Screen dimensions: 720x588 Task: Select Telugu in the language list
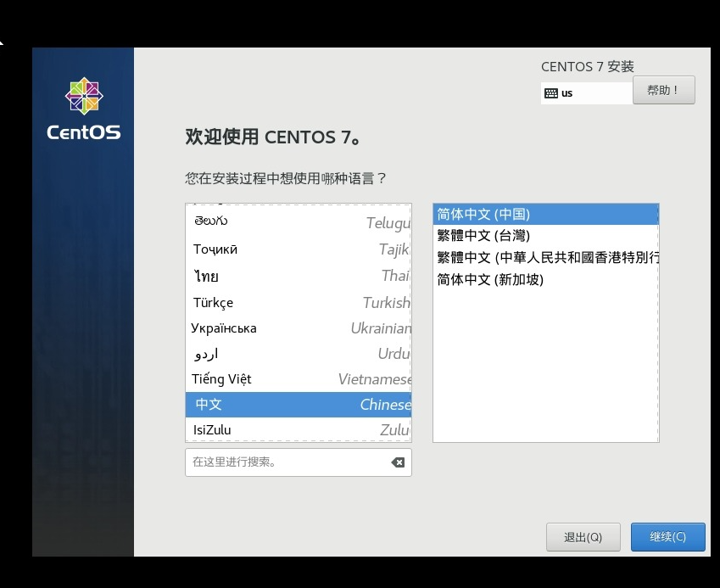[x=299, y=222]
